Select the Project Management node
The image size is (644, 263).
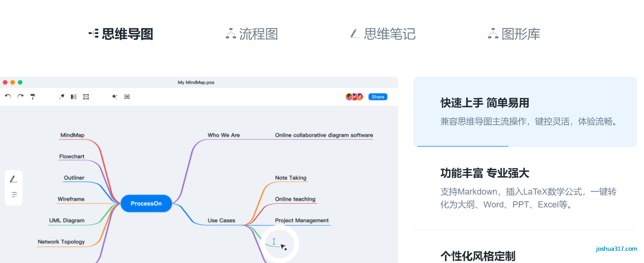(302, 220)
